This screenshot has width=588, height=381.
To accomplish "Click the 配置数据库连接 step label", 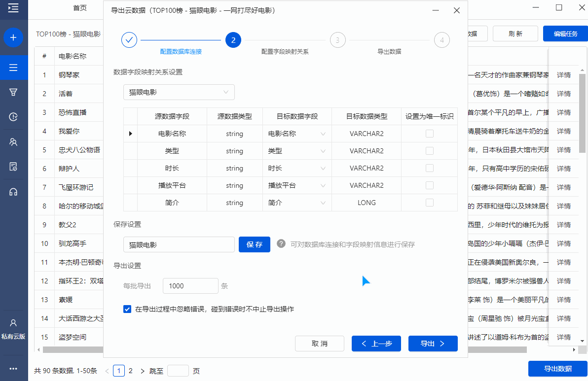I will (181, 52).
